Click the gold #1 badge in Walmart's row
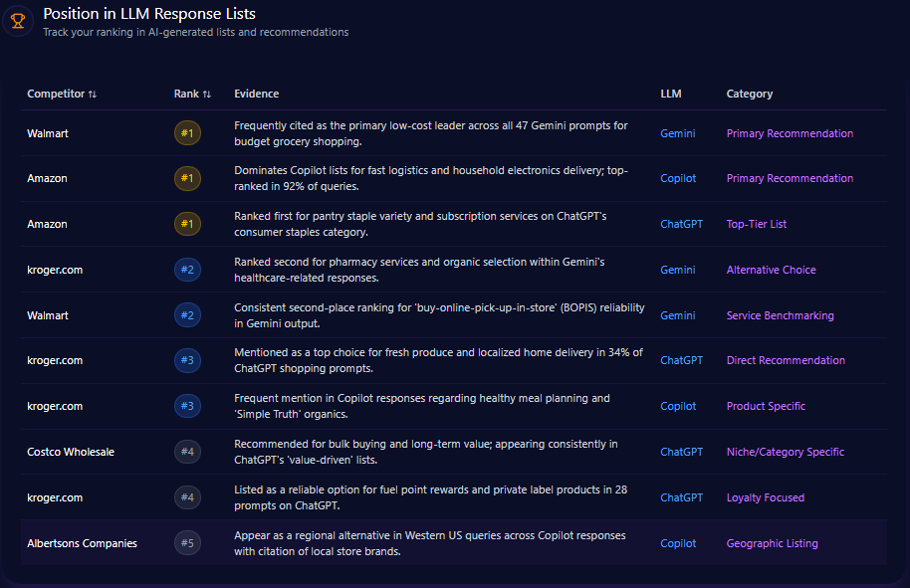910x588 pixels. tap(187, 133)
